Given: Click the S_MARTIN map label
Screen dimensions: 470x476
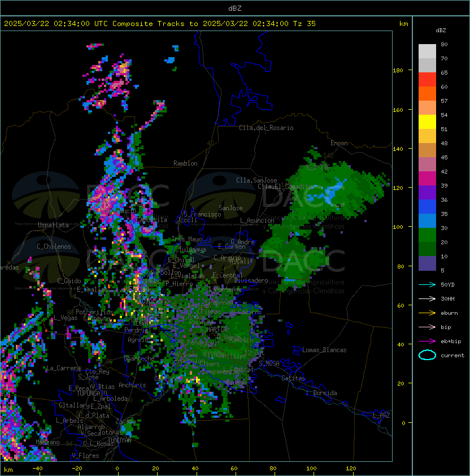Looking at the screenshot, I should pyautogui.click(x=213, y=330).
